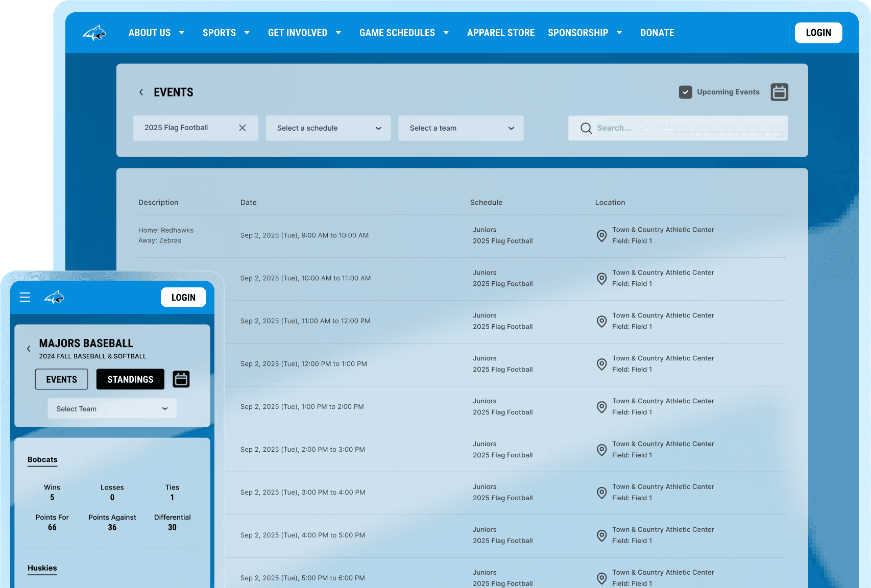Open calendar view icon beside Upcoming Events
The width and height of the screenshot is (871, 588).
coord(779,92)
